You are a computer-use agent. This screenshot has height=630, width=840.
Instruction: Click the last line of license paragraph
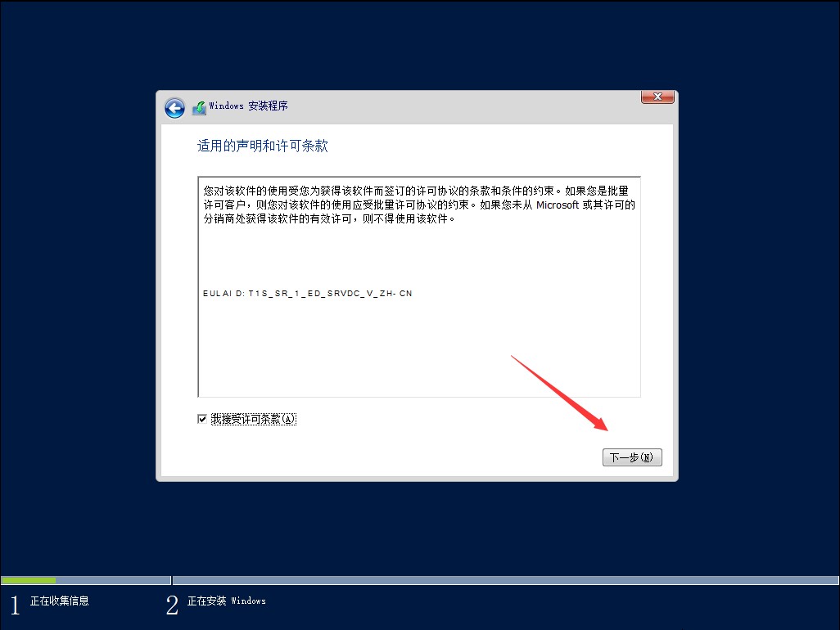[327, 219]
